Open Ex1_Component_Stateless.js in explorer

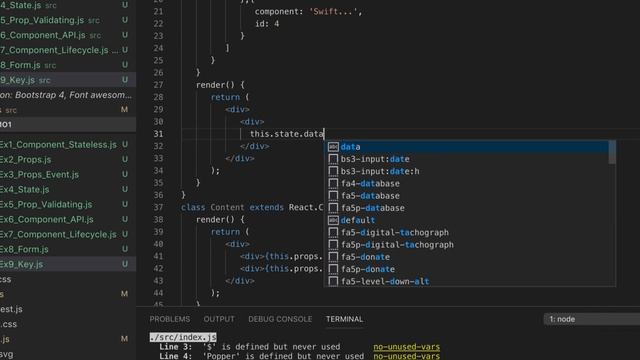68,144
